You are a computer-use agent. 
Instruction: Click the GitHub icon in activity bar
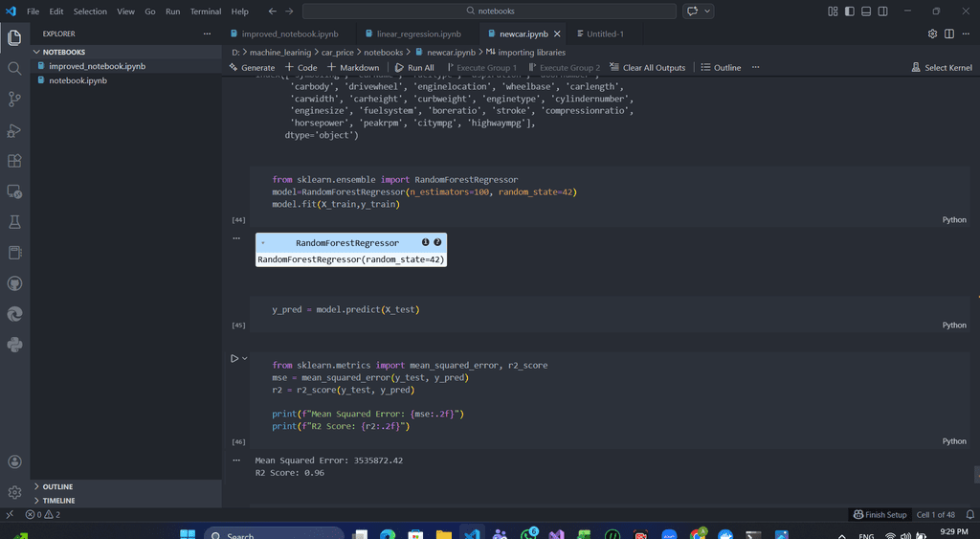point(14,283)
